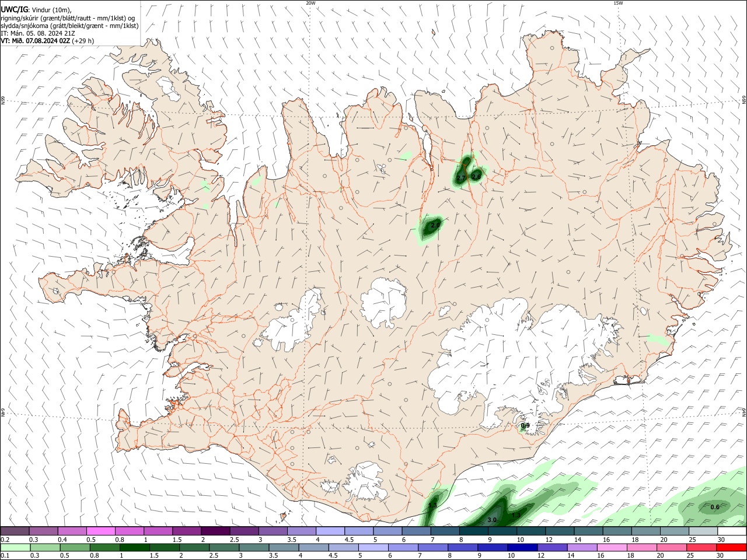Click the '7' label in the lower legend row
747x560 pixels.
(421, 555)
